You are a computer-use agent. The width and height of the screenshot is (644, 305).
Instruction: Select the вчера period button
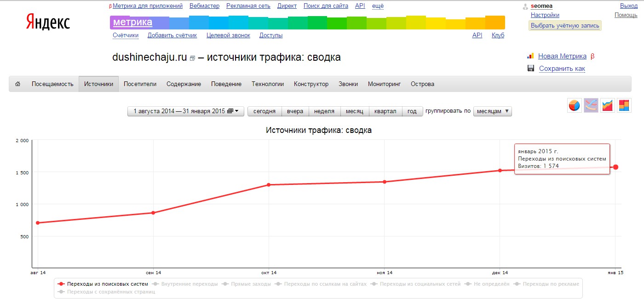pos(295,111)
